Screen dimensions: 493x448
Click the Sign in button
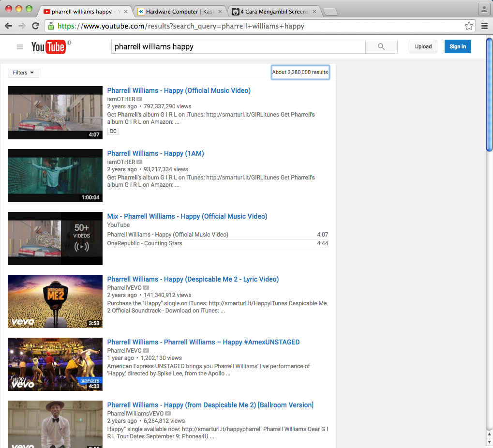(458, 46)
